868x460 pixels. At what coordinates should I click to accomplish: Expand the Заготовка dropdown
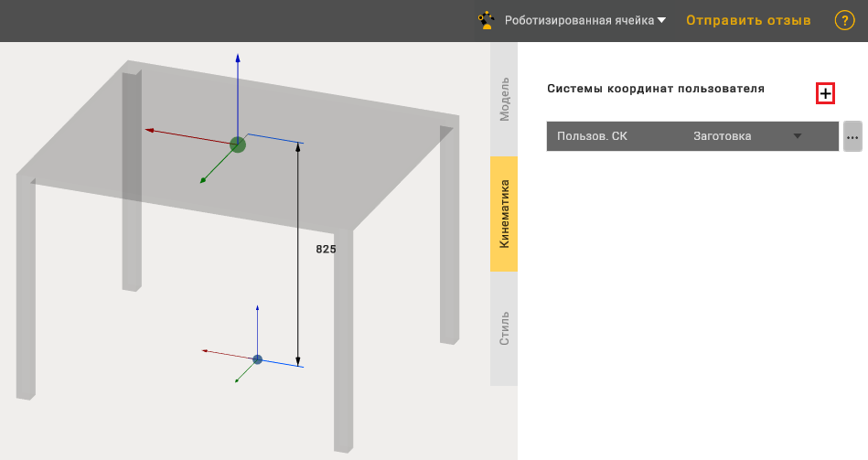click(797, 136)
